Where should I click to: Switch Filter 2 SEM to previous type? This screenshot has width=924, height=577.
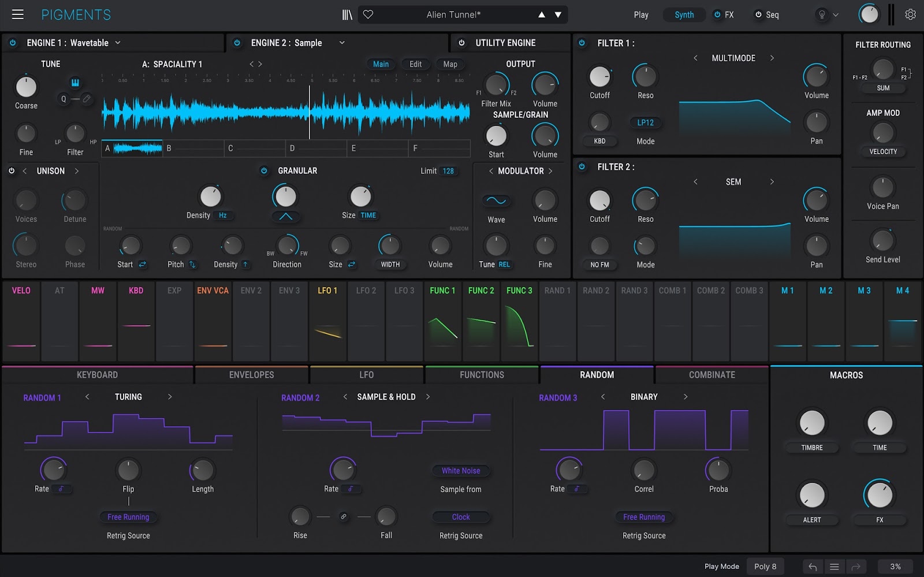695,182
